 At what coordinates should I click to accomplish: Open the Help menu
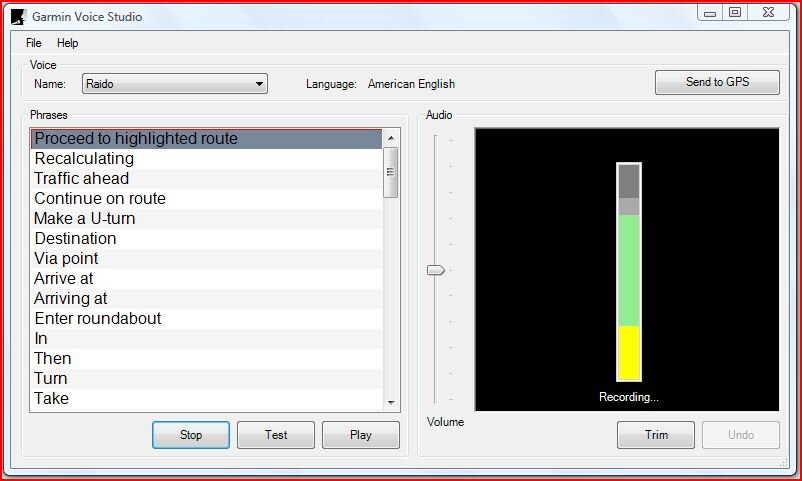coord(68,43)
